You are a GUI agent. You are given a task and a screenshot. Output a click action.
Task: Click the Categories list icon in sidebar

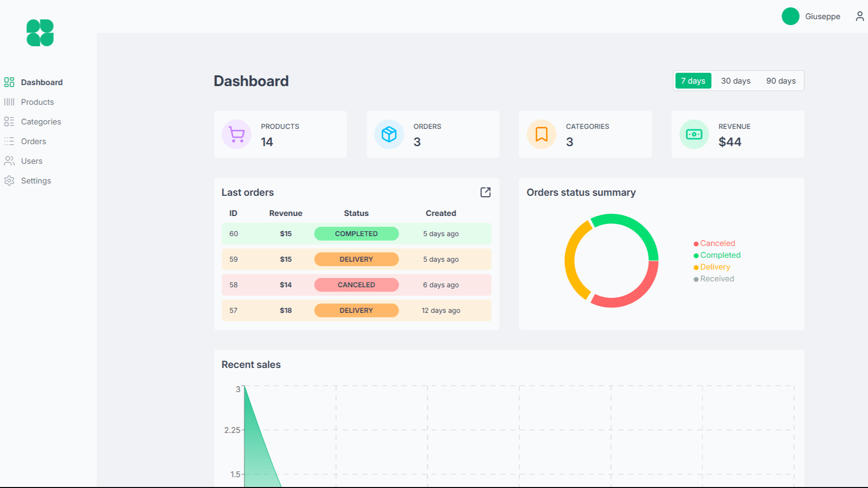pos(9,122)
